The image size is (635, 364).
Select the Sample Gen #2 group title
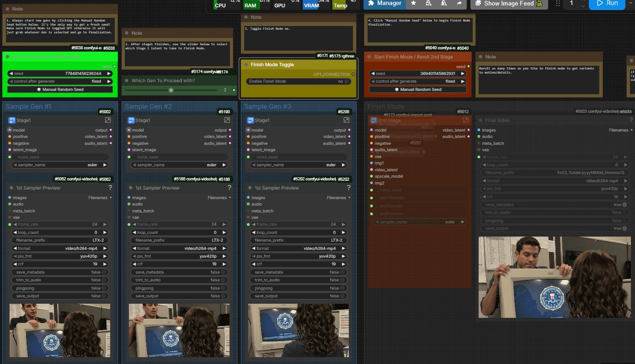pyautogui.click(x=149, y=106)
